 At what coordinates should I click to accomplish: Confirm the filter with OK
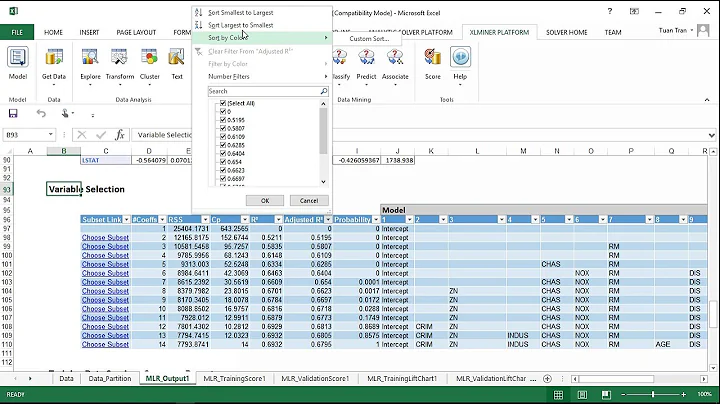coord(265,201)
